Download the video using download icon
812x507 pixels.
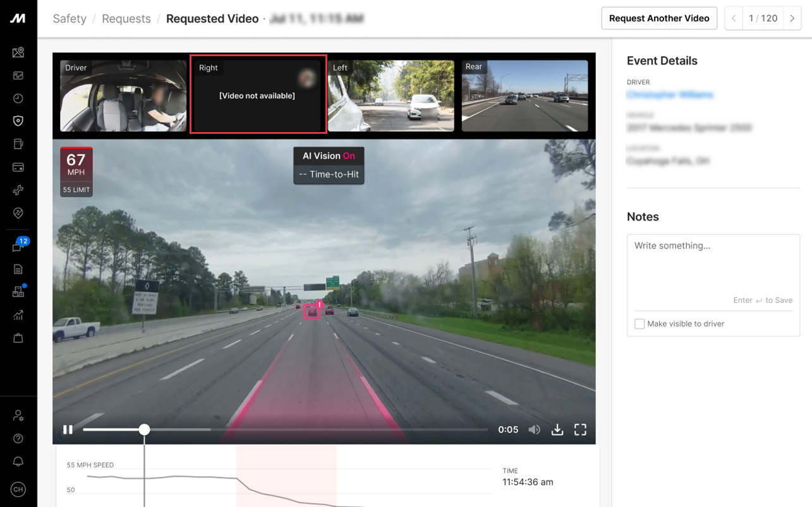click(x=557, y=430)
